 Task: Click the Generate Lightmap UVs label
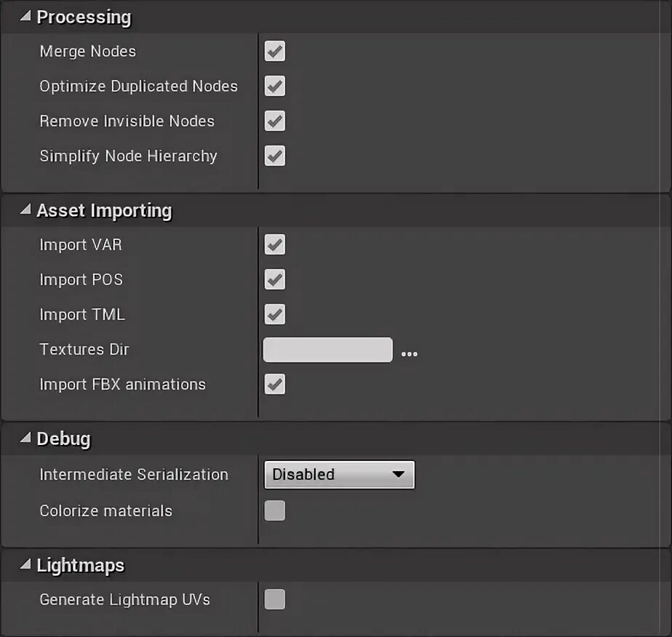(x=124, y=600)
